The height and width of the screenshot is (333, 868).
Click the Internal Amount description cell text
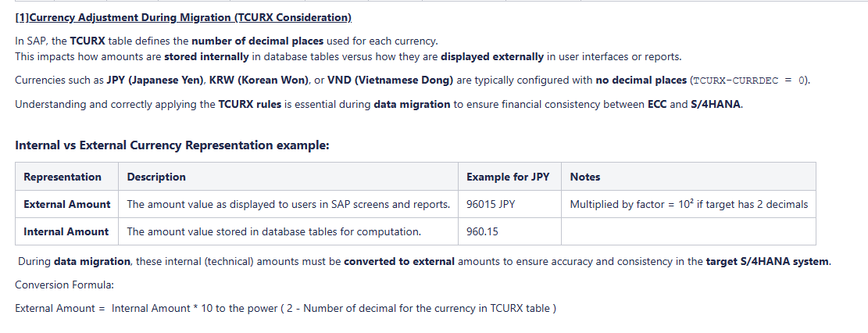273,231
